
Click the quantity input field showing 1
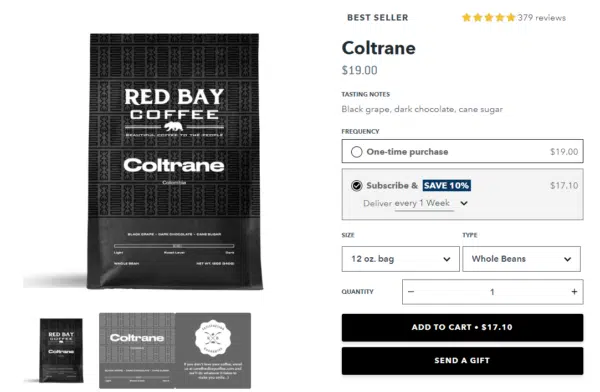click(492, 292)
